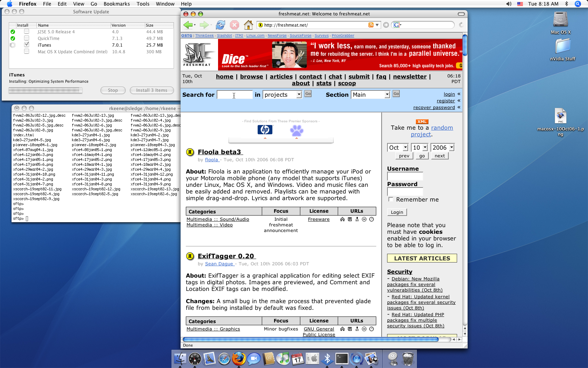
Task: Open the View menu
Action: [78, 4]
